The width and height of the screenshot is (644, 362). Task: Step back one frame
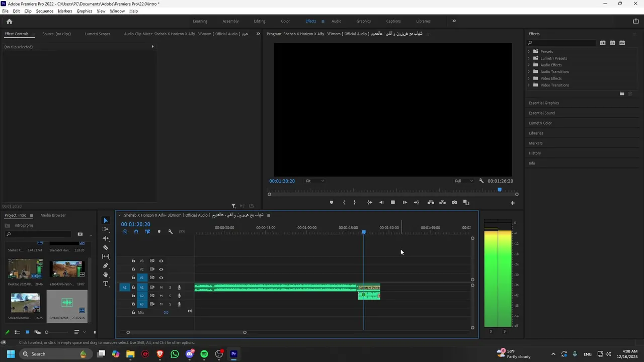click(381, 203)
